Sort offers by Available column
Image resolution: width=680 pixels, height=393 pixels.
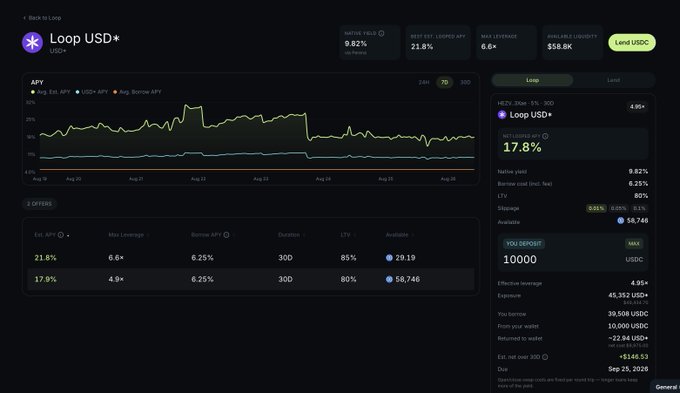[x=400, y=235]
